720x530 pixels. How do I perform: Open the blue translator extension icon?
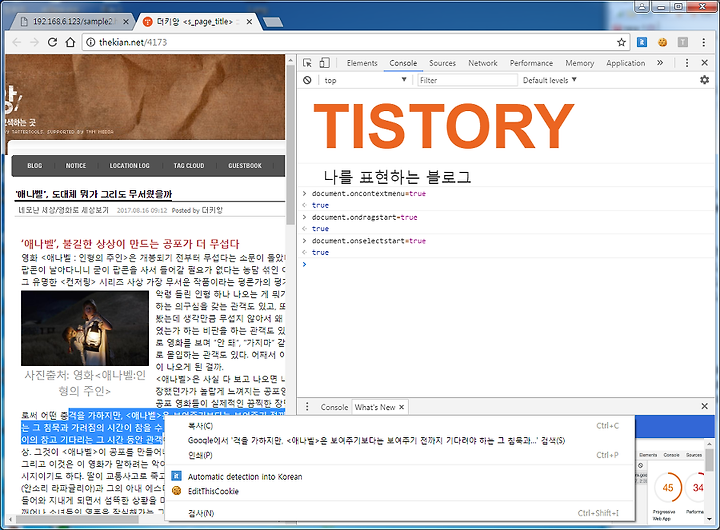642,42
